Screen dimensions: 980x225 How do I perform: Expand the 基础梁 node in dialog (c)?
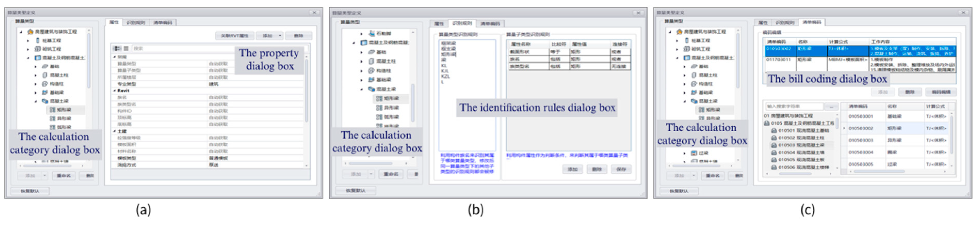coord(685,92)
